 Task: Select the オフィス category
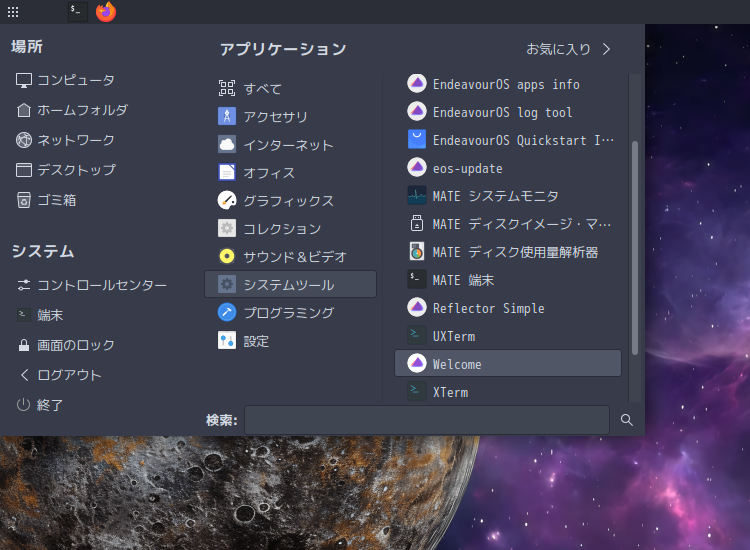pos(290,172)
